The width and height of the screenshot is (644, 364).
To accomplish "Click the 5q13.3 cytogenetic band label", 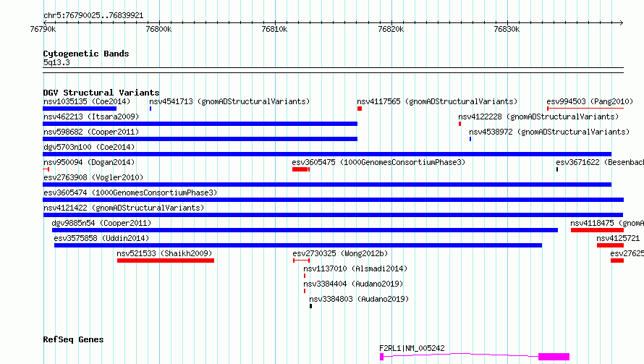I will coord(56,62).
